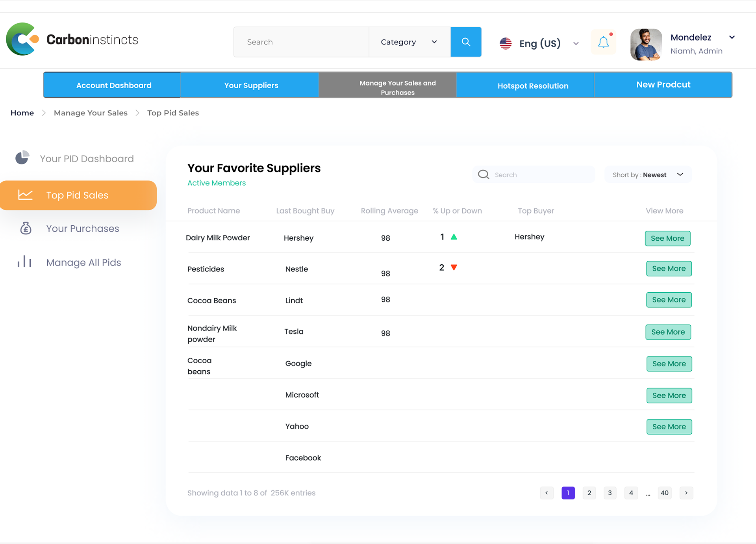Go to page 2 in pagination

[589, 493]
